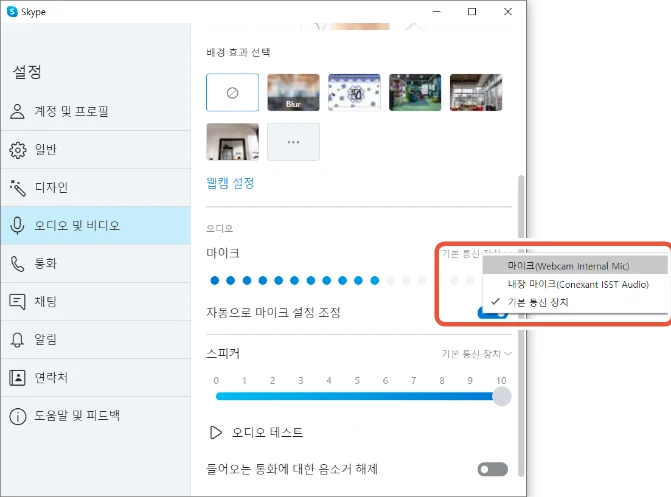Open 웹캠 설정 link
Viewport: 671px width, 497px height.
tap(230, 183)
